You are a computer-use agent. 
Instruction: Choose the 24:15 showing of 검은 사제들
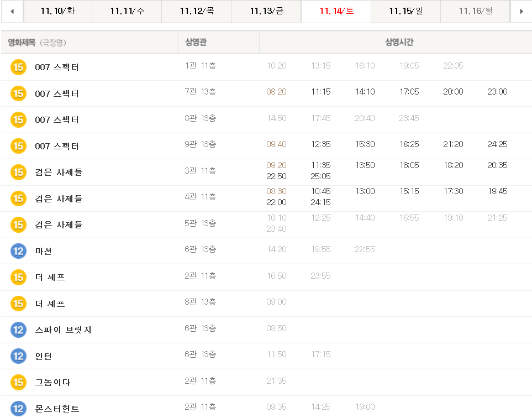(320, 202)
